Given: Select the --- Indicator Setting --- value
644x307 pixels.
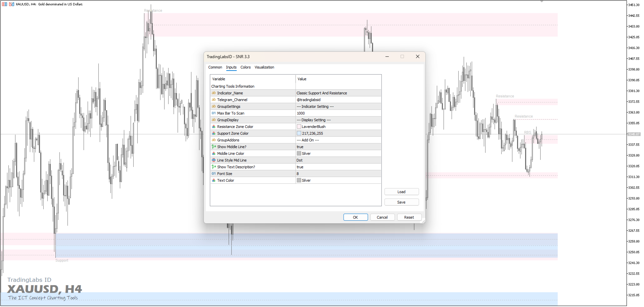Looking at the screenshot, I should click(x=315, y=106).
